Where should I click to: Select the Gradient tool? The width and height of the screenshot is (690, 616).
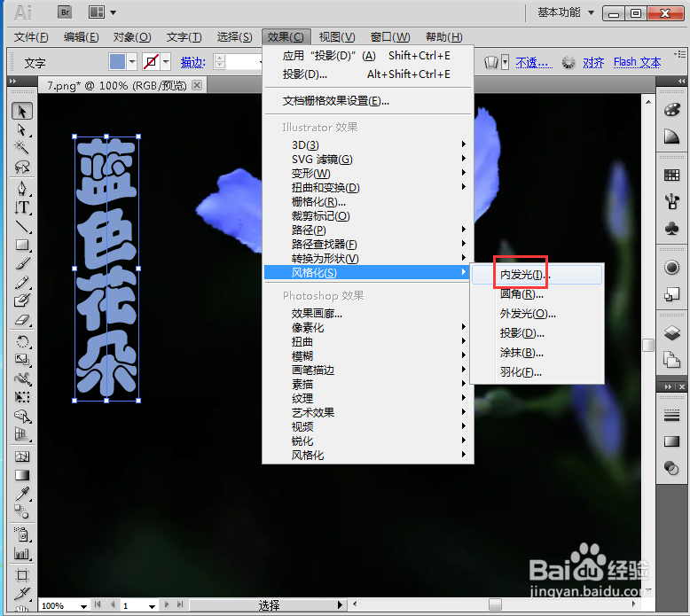tap(21, 475)
